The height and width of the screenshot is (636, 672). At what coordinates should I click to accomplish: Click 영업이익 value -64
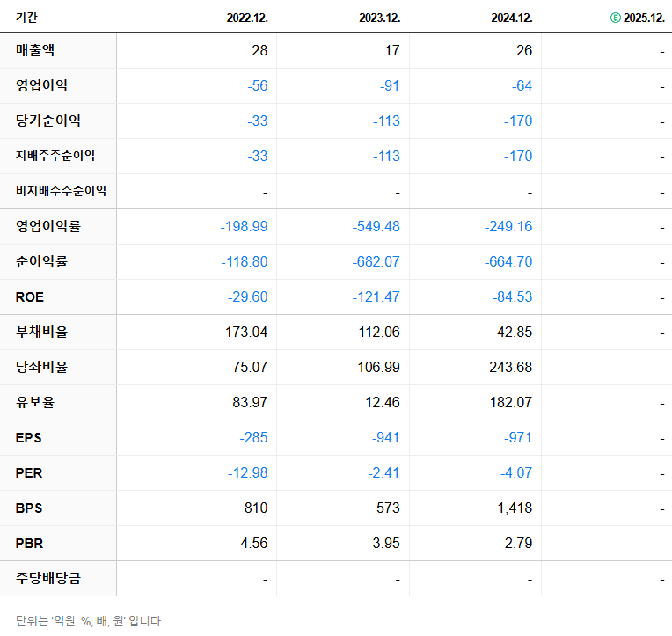(522, 85)
